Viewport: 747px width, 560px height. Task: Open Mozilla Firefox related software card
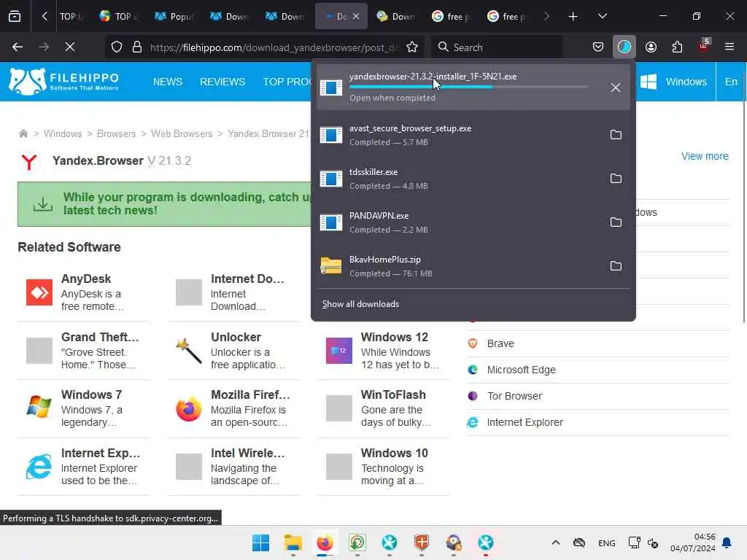[233, 408]
